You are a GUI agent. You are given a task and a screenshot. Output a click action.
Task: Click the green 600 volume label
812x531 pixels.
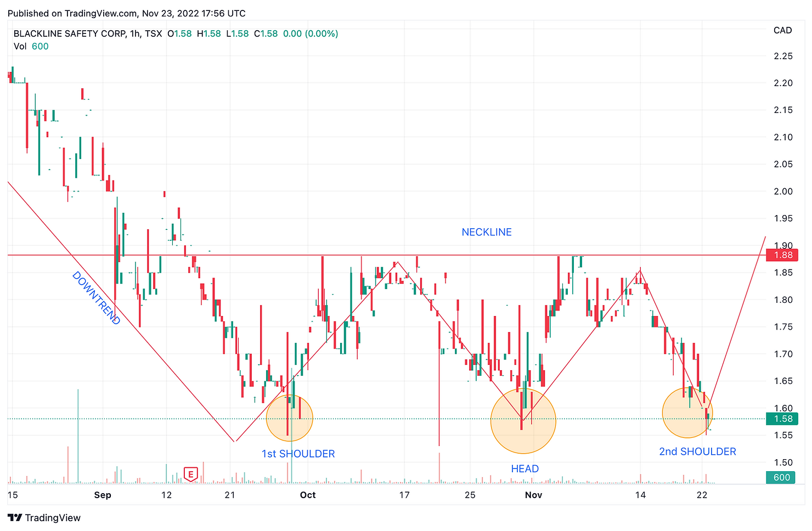coord(781,477)
